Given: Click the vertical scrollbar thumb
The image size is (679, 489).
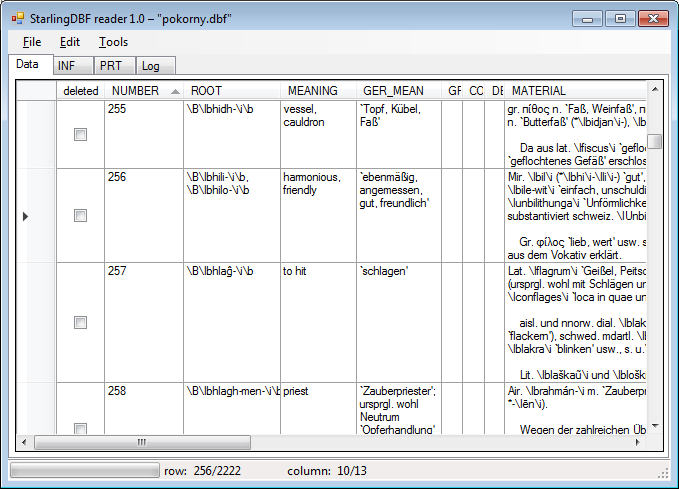Looking at the screenshot, I should (x=655, y=142).
